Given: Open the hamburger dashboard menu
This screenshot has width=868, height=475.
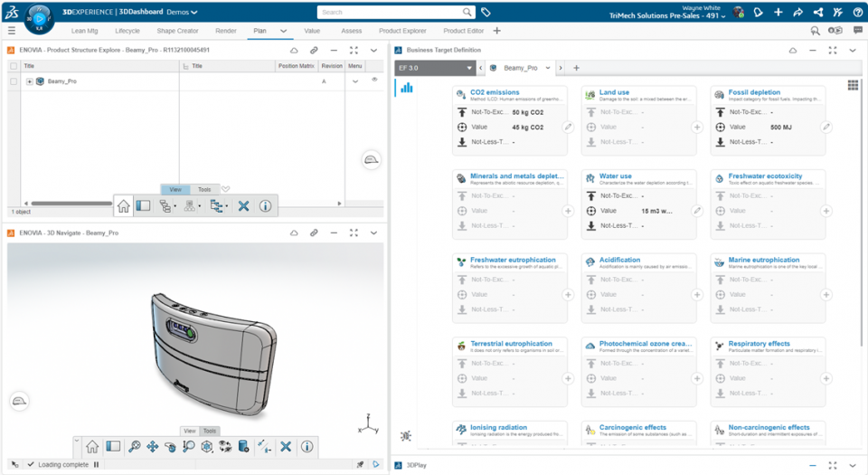Looking at the screenshot, I should (x=12, y=31).
